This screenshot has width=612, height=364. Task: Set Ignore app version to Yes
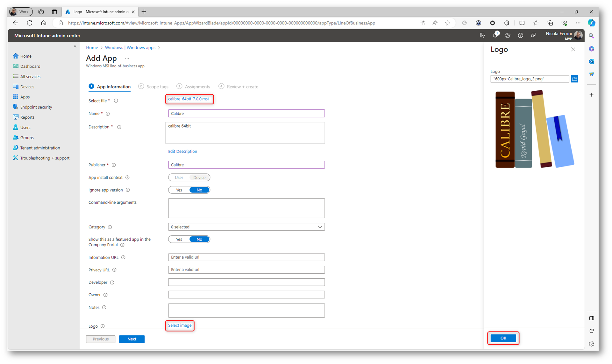[x=179, y=190]
